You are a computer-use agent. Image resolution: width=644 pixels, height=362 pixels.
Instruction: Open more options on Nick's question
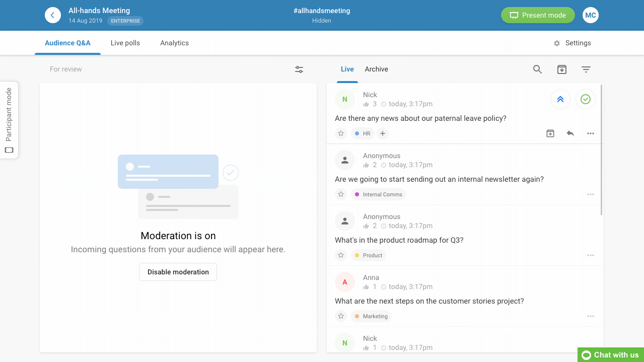click(591, 133)
